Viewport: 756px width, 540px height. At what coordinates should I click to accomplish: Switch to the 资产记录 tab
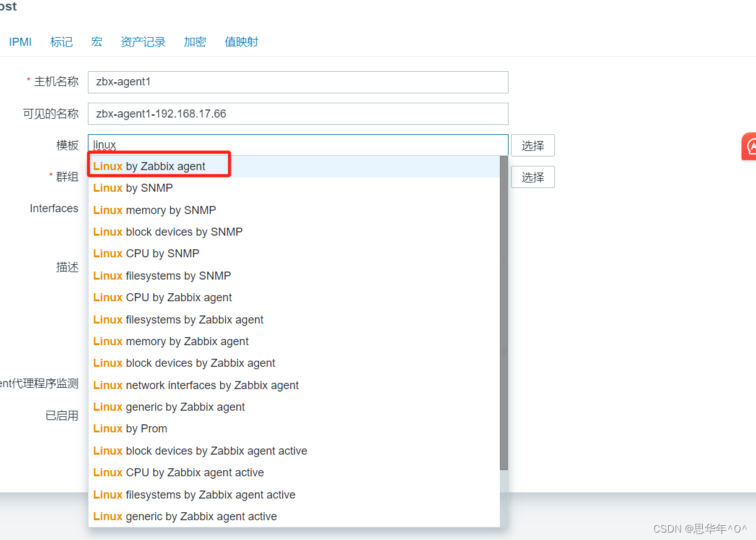[x=143, y=42]
